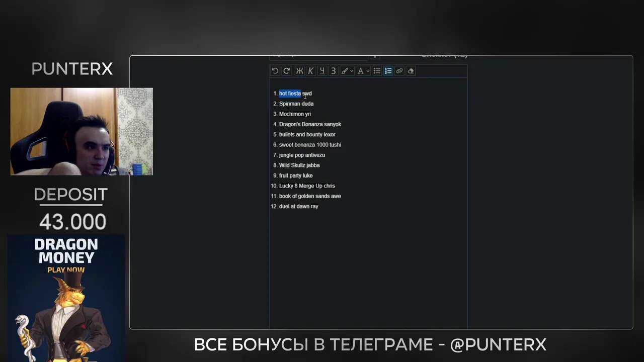Click line 'fruit party luke'
The height and width of the screenshot is (362, 644).
[296, 175]
